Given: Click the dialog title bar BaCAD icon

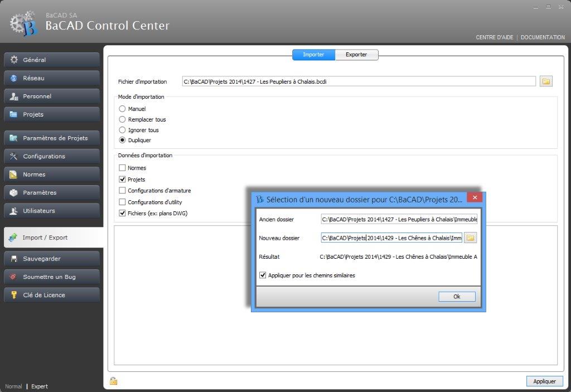Looking at the screenshot, I should (x=260, y=199).
